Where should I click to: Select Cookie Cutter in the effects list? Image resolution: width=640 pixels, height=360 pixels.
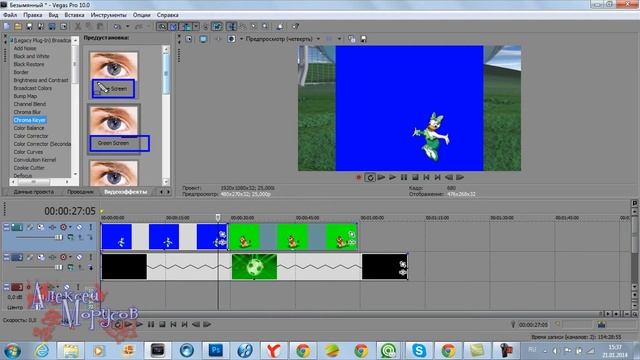29,168
